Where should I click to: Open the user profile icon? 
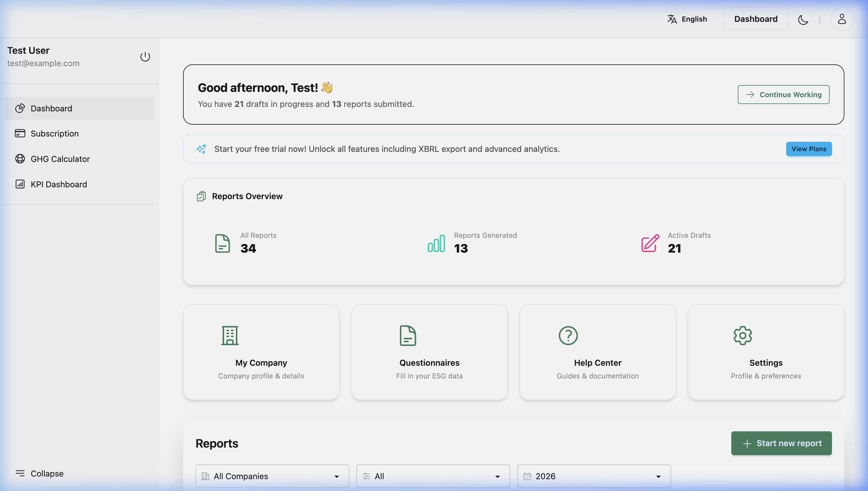(841, 19)
